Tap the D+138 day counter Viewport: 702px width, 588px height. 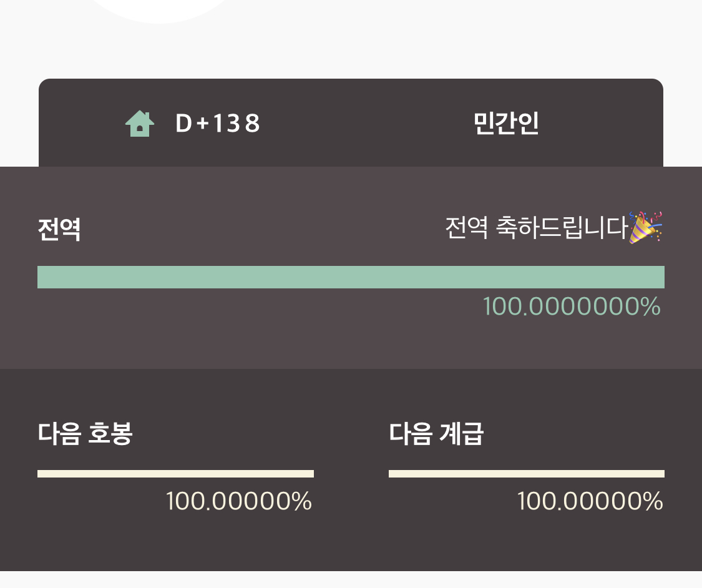(217, 124)
